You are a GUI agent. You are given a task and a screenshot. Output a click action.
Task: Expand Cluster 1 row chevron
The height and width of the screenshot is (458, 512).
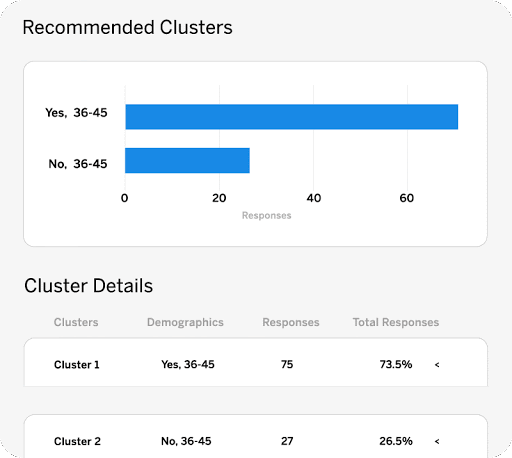(437, 365)
